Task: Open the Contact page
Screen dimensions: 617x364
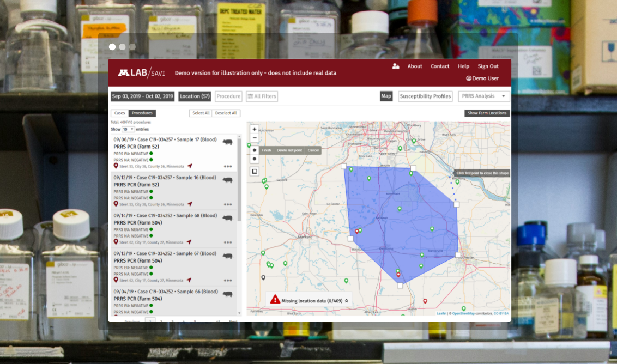Action: pyautogui.click(x=440, y=66)
